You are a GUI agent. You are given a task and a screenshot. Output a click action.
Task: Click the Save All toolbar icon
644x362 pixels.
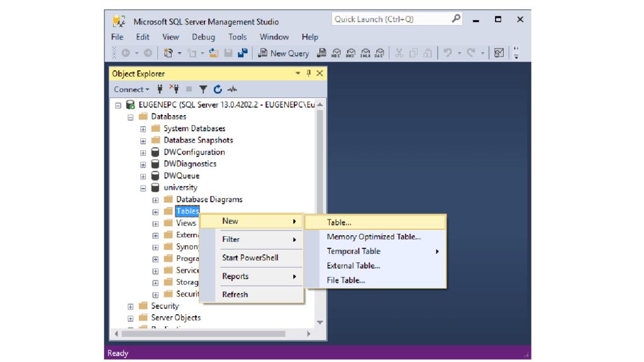click(243, 53)
